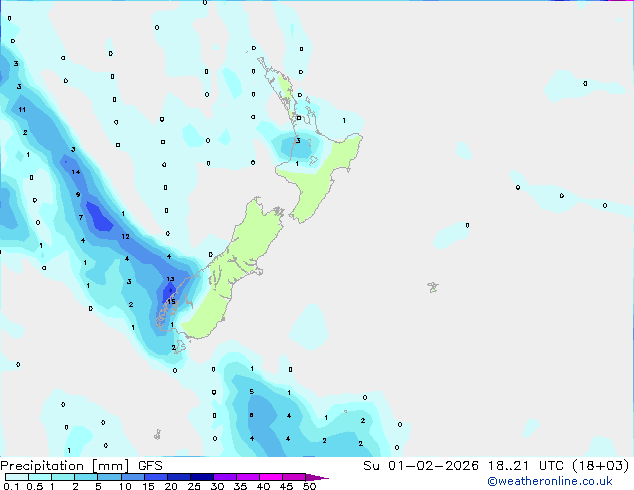Click the '9' precipitation value on map

78,195
